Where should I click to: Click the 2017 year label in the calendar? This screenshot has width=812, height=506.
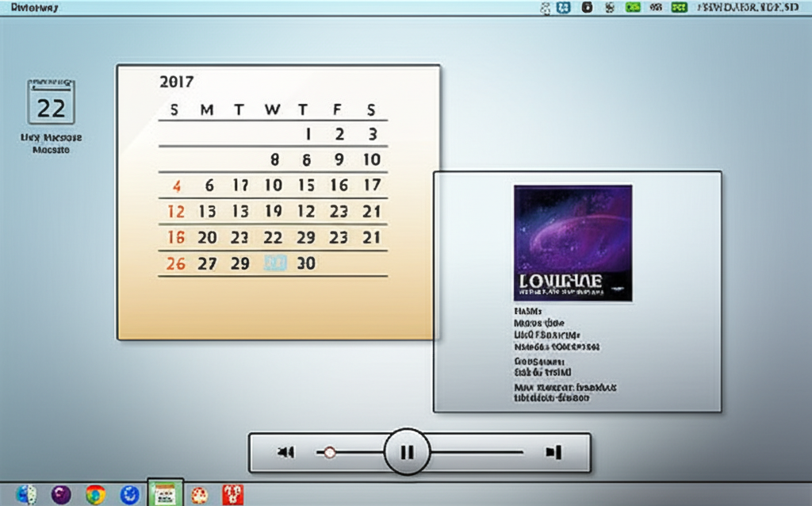tap(176, 81)
